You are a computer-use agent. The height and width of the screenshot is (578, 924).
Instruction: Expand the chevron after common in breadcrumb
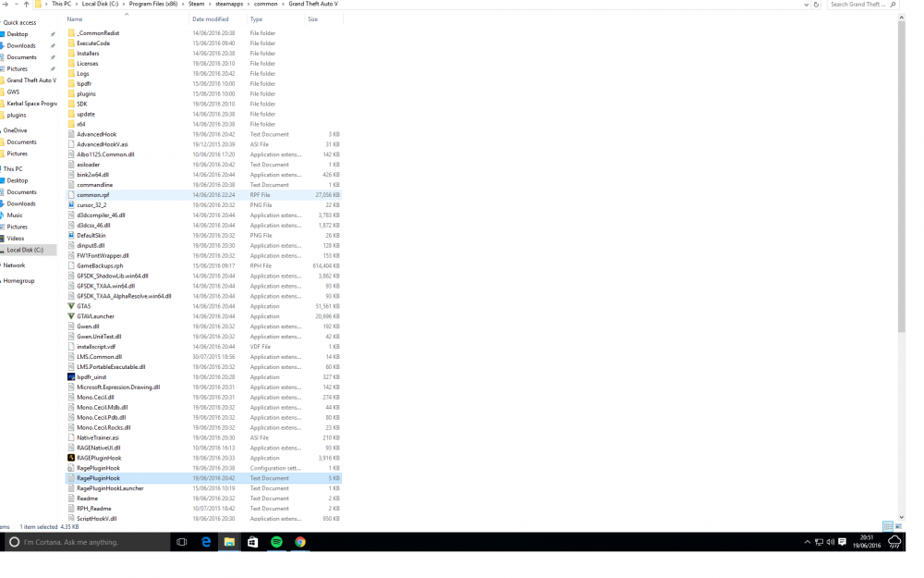pyautogui.click(x=283, y=4)
